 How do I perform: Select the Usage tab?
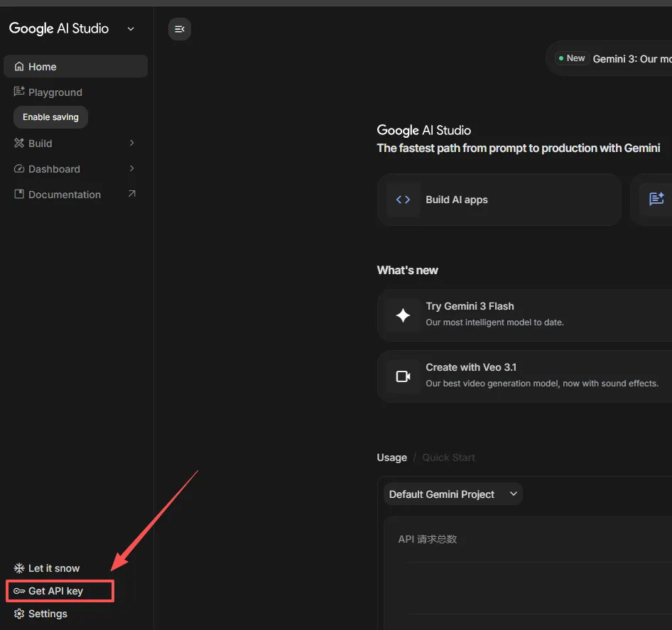[391, 457]
